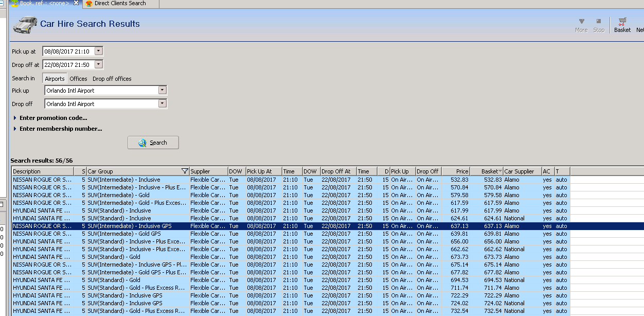Select the Offices search option

point(78,79)
